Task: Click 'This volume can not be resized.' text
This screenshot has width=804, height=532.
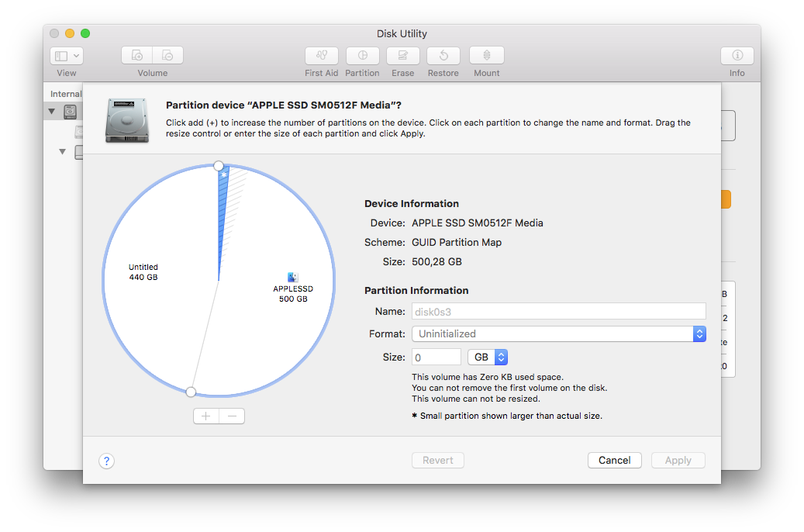Action: pyautogui.click(x=476, y=399)
